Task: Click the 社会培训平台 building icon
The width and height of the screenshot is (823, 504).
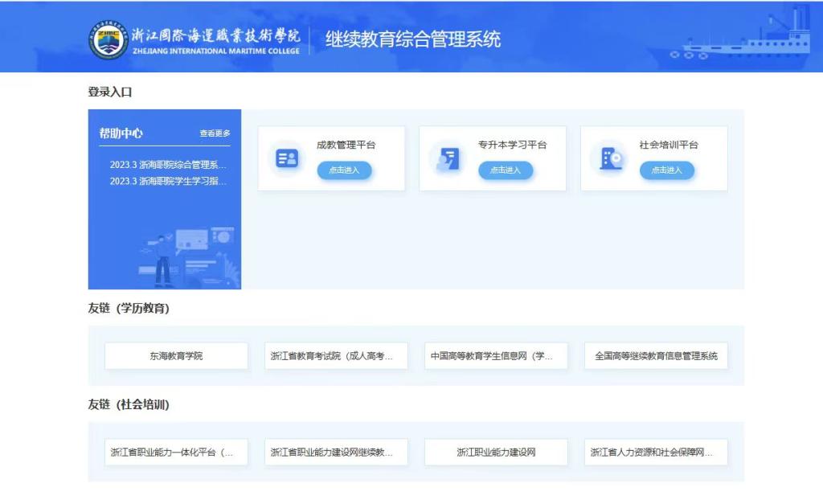Action: 610,158
